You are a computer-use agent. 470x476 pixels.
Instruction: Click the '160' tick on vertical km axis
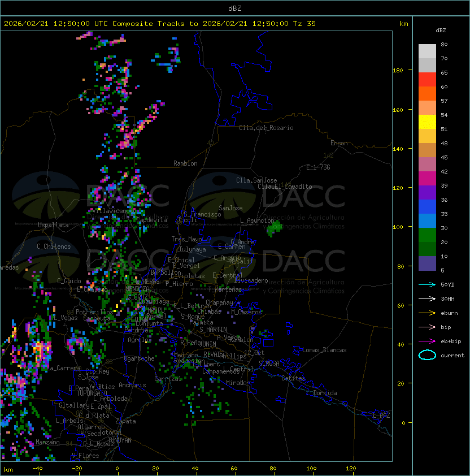point(398,110)
